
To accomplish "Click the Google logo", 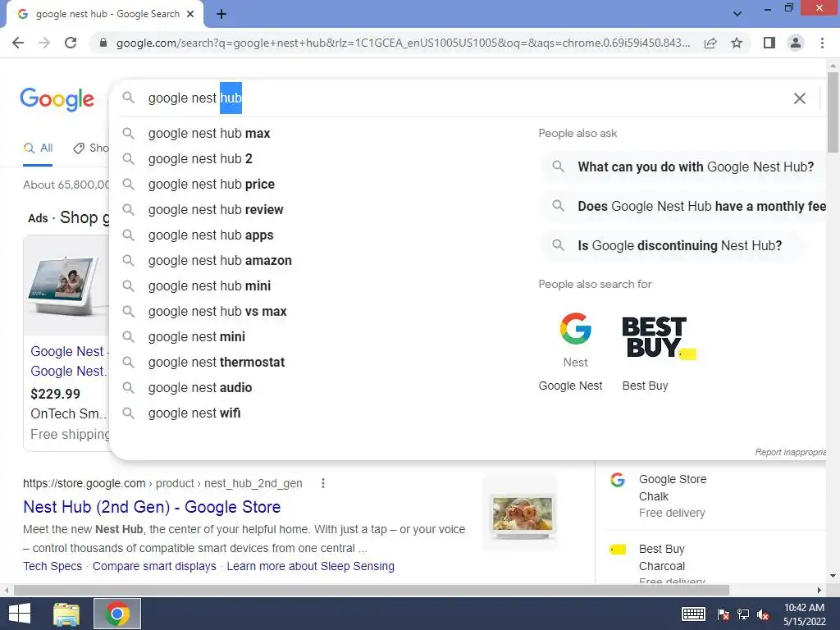I will (x=57, y=99).
